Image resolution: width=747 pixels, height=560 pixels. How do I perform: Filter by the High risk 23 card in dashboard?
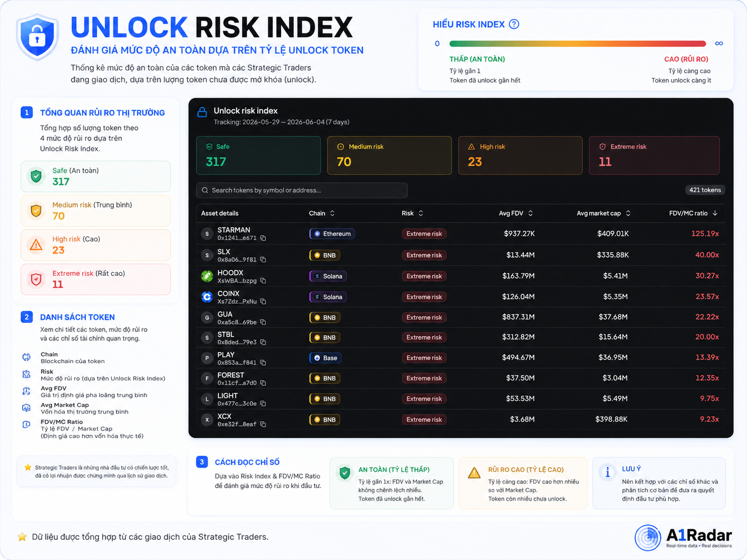[x=521, y=155]
